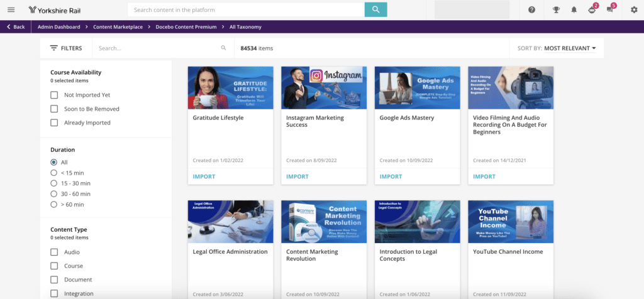Import the Gratitude Lifestyle course
This screenshot has height=299, width=644.
click(204, 177)
